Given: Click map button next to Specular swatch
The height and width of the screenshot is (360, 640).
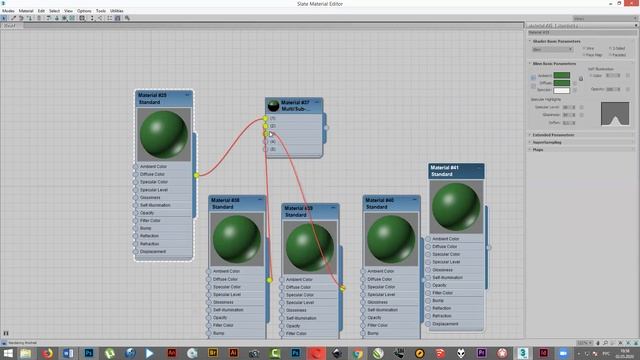Looking at the screenshot, I should [x=575, y=90].
